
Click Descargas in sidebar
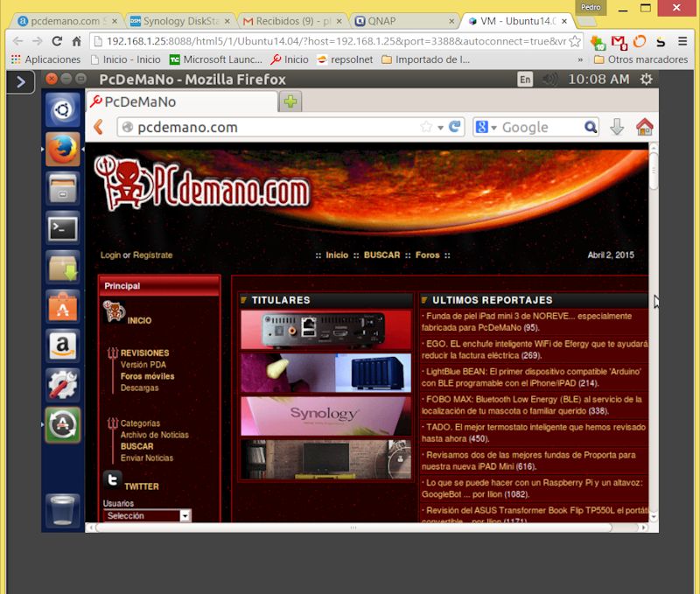point(139,388)
